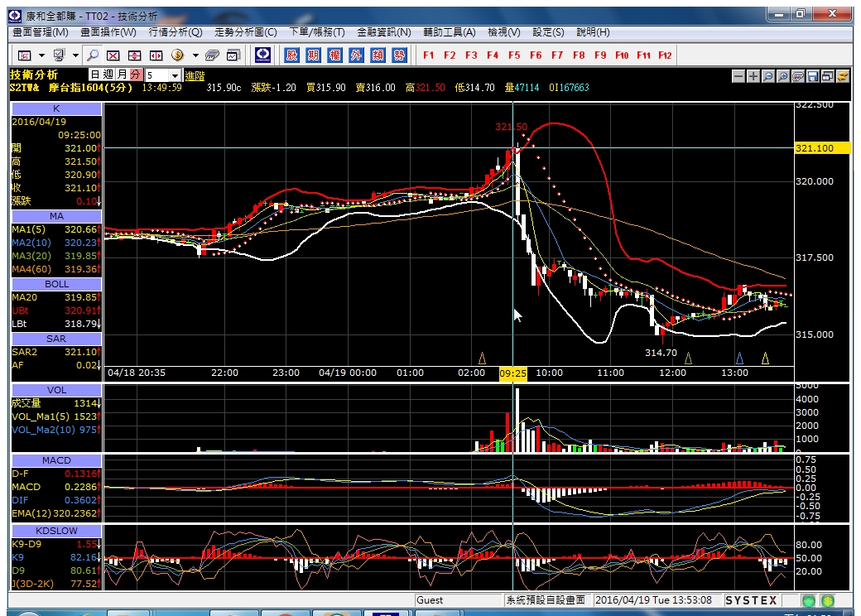Image resolution: width=861 pixels, height=616 pixels.
Task: Click the 期 (futures) blue button
Action: [313, 55]
